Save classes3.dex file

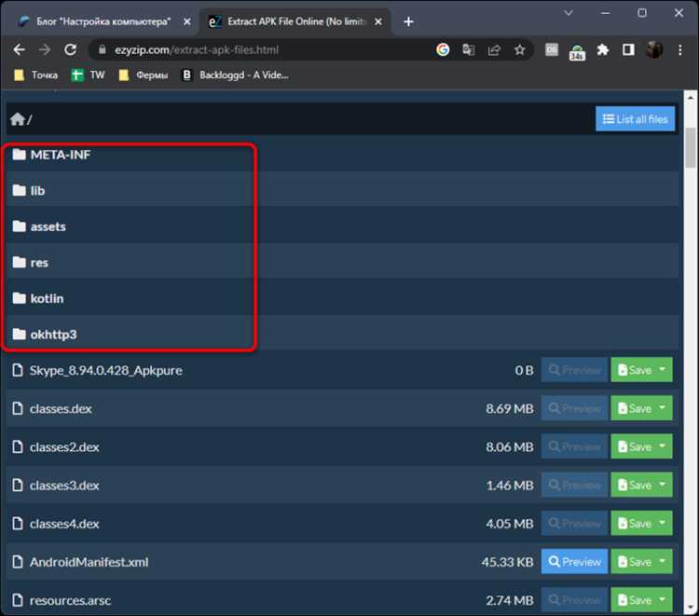tap(633, 485)
